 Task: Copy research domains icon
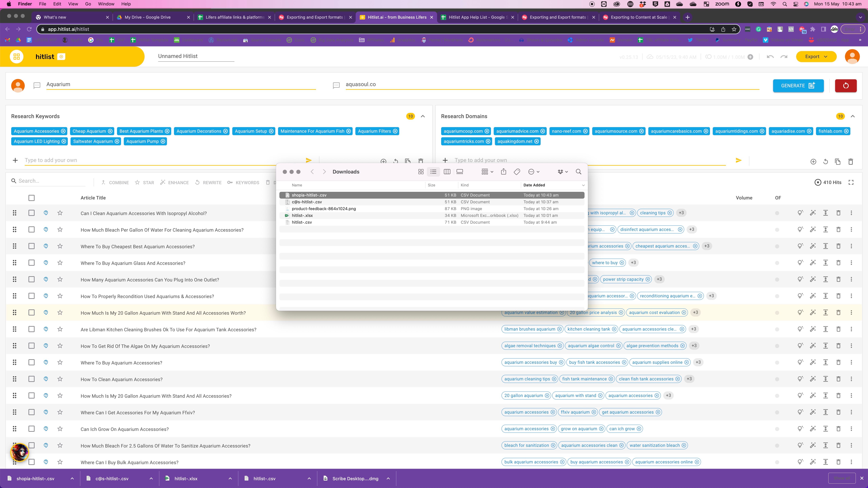point(838,162)
